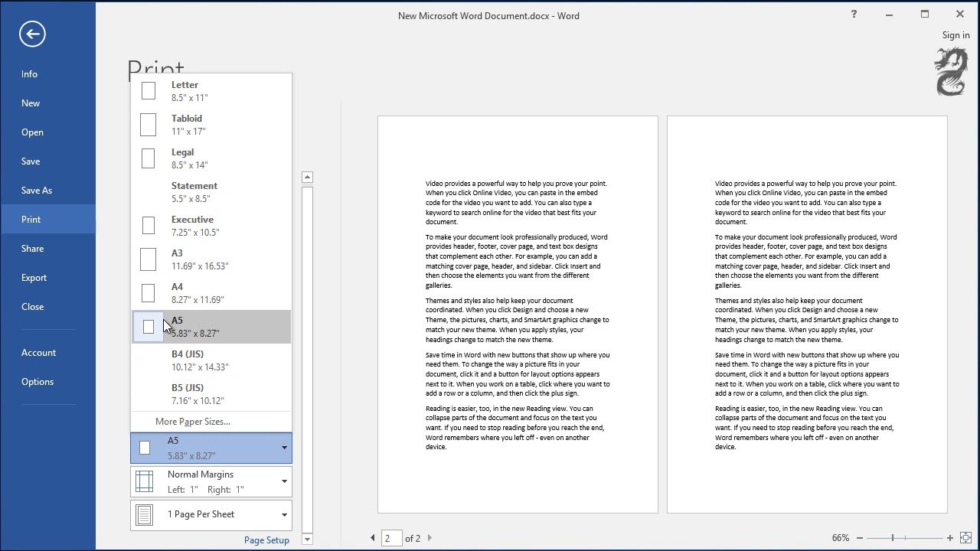This screenshot has width=980, height=551.
Task: Click the second page preview thumbnail
Action: (x=807, y=315)
